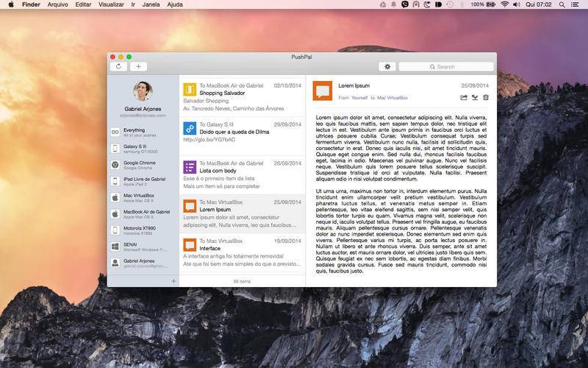Click orange note icon of Lorem Ipsum list item

190,206
